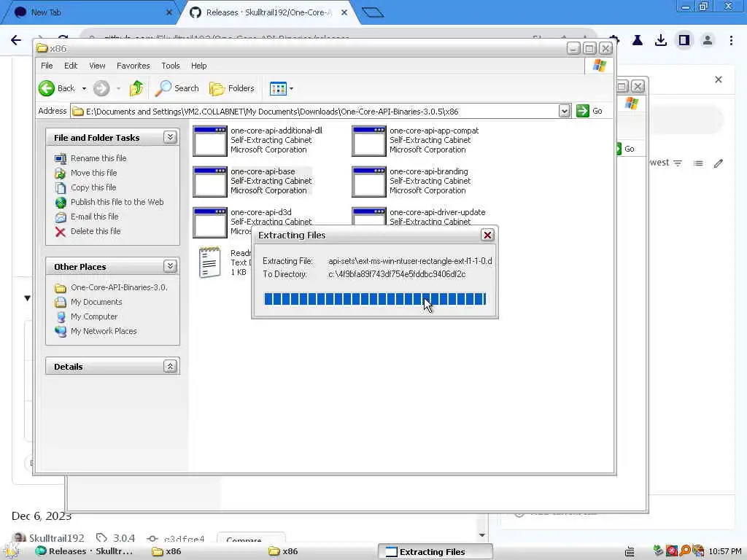Open browser profile avatar icon
Image resolution: width=747 pixels, height=560 pixels.
[708, 41]
